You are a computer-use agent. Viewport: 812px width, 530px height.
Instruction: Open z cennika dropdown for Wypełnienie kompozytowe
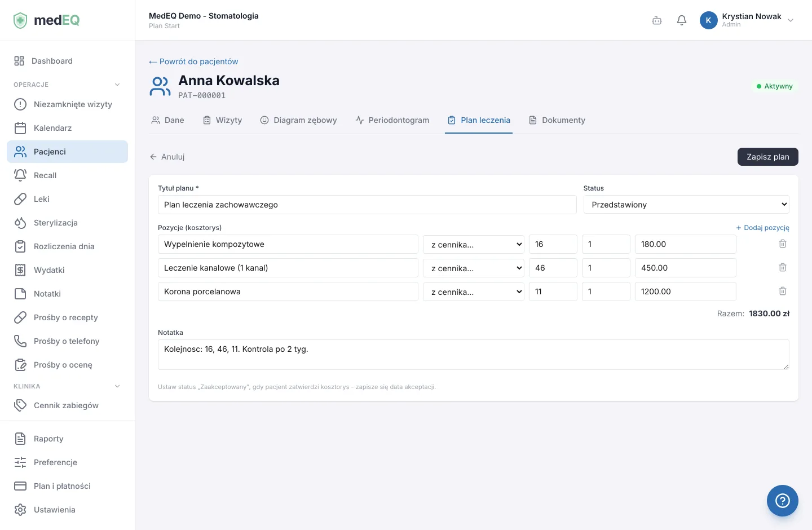pos(474,244)
